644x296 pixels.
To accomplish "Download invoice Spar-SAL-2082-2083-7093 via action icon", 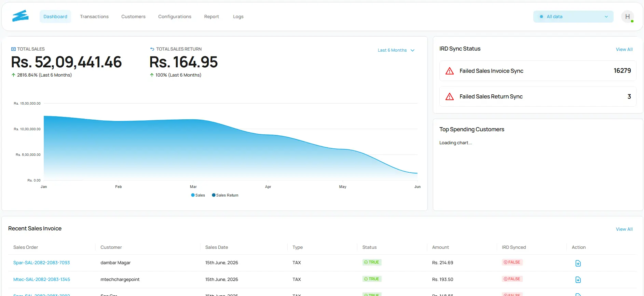I will pos(578,263).
